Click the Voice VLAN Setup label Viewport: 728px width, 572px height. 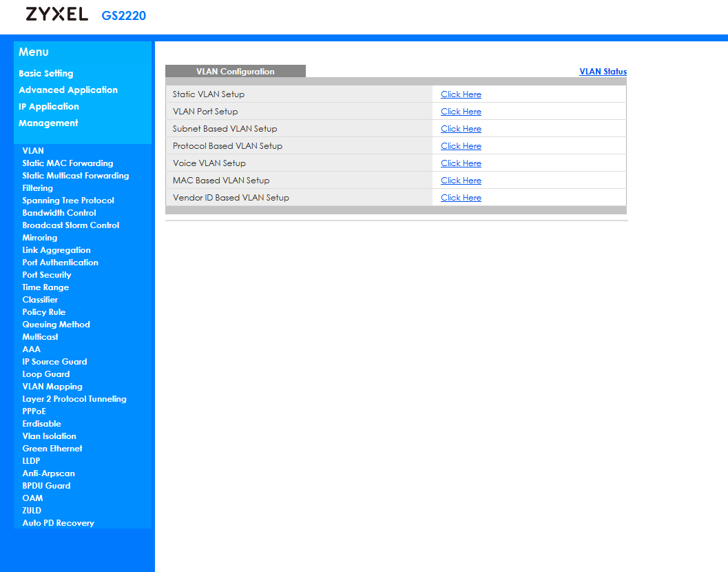tap(209, 163)
